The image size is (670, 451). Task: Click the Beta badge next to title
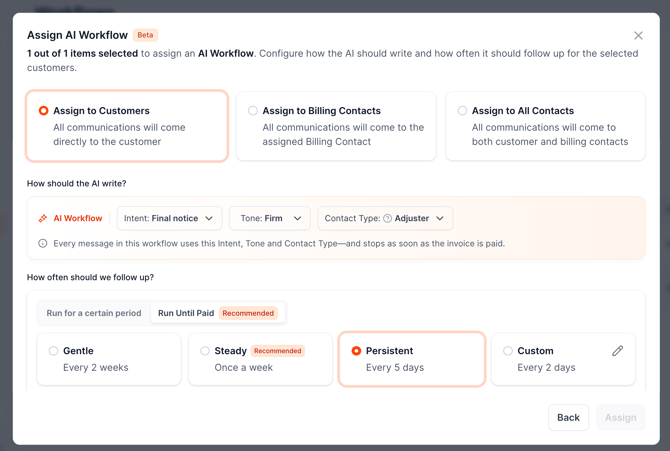pyautogui.click(x=145, y=35)
